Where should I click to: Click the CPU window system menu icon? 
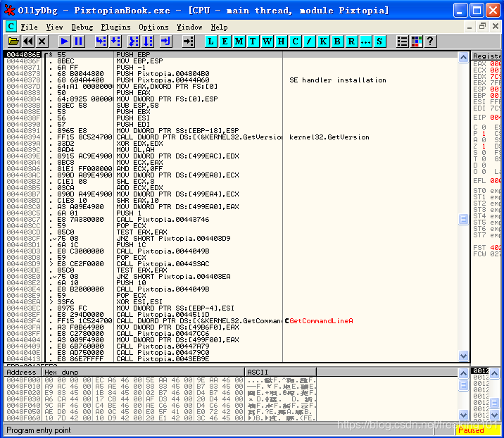point(11,26)
